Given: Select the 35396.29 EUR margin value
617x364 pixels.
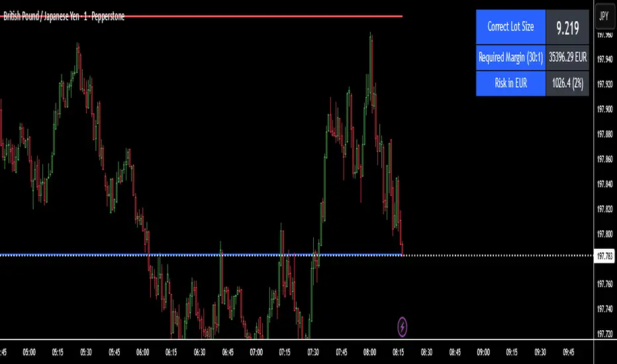Looking at the screenshot, I should click(x=567, y=58).
